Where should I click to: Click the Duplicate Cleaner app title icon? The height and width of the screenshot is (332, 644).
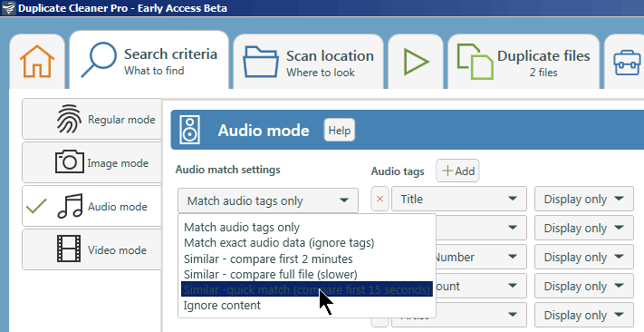(x=8, y=8)
